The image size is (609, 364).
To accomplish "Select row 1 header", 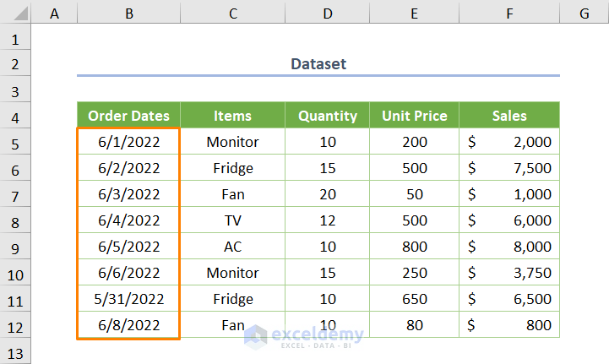I will pyautogui.click(x=15, y=37).
